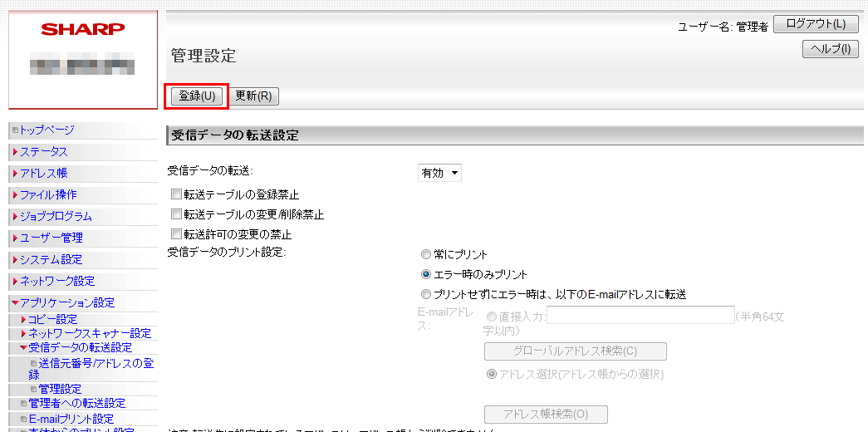
Task: Open システム設定 in the sidebar
Action: (x=51, y=259)
